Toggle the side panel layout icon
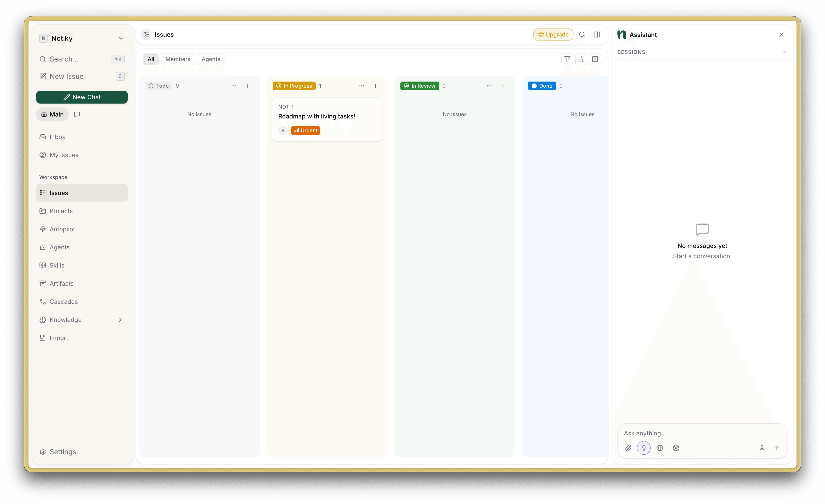 click(x=597, y=35)
